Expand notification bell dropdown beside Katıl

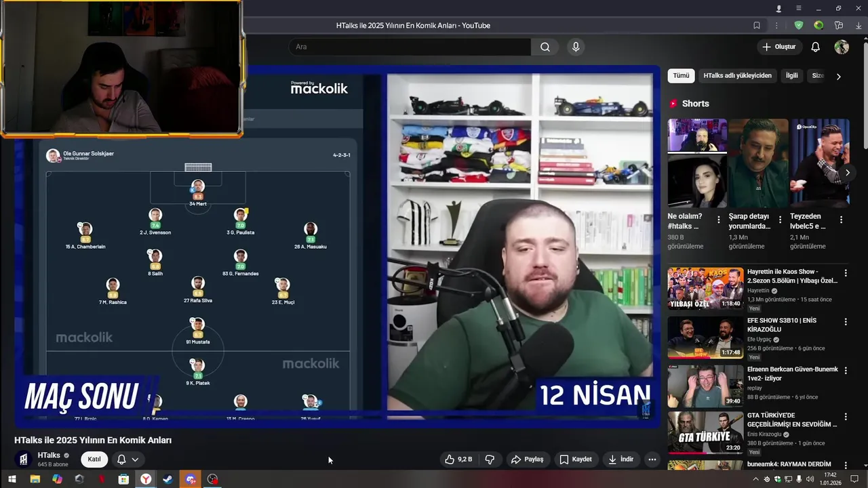[127, 460]
